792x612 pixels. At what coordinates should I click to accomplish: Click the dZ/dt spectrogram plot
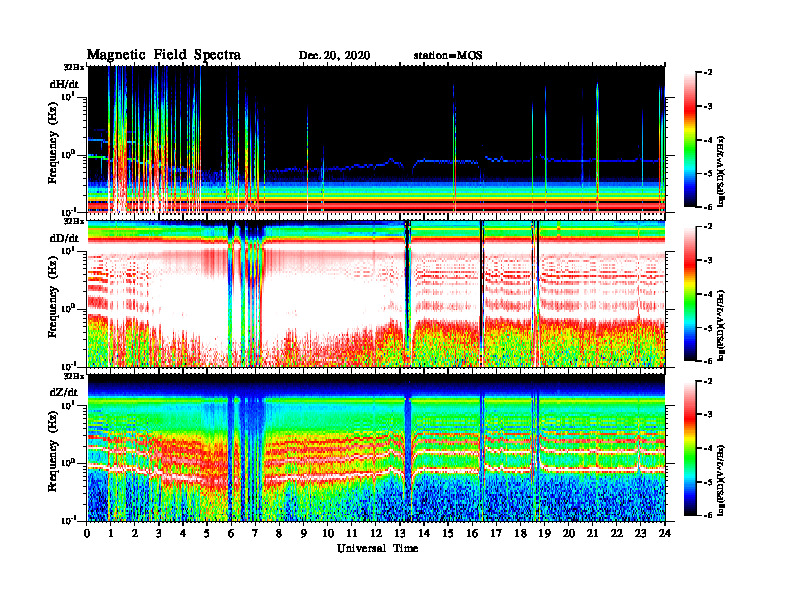pyautogui.click(x=376, y=448)
